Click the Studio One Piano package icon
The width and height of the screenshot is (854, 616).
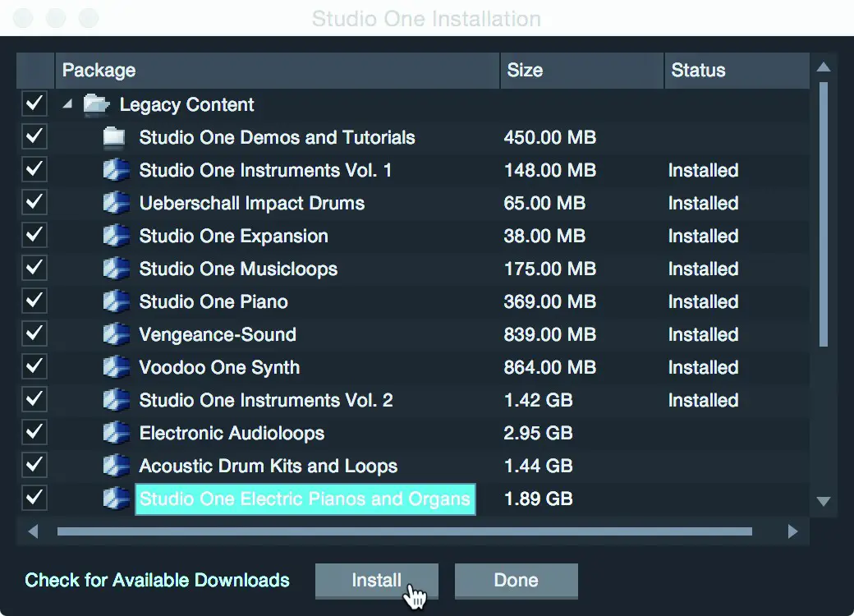pos(116,301)
